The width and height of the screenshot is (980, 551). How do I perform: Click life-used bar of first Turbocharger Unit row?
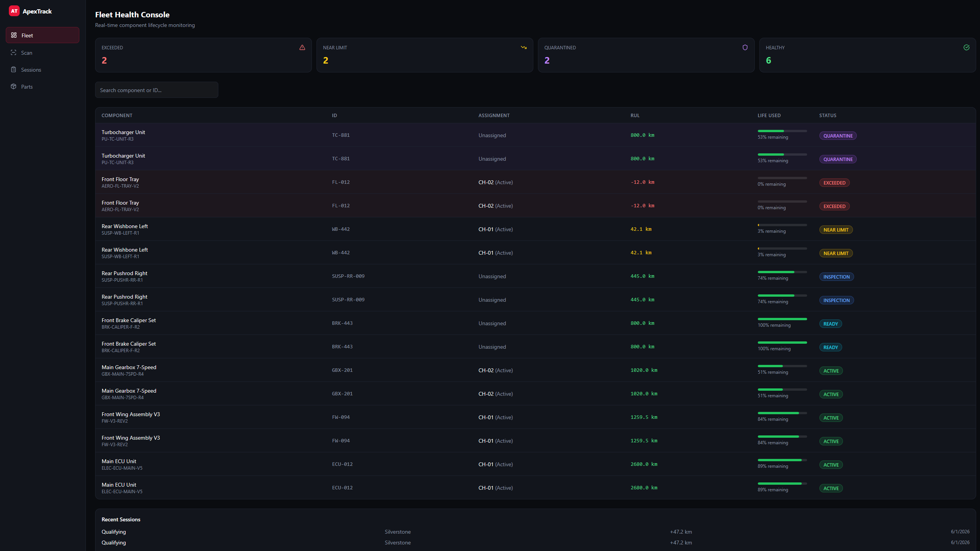click(782, 131)
